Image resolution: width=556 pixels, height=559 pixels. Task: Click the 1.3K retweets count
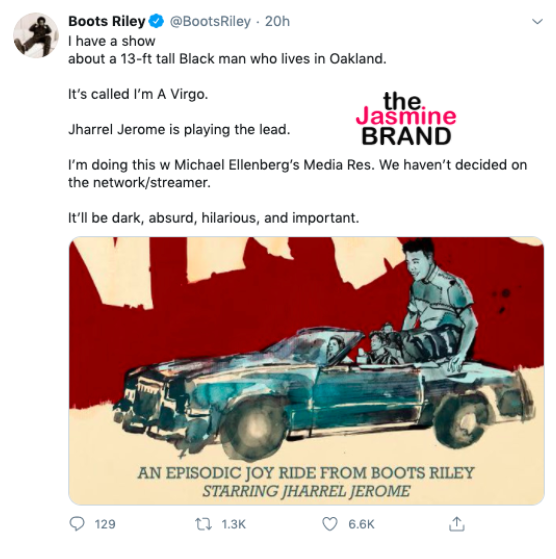(x=233, y=524)
